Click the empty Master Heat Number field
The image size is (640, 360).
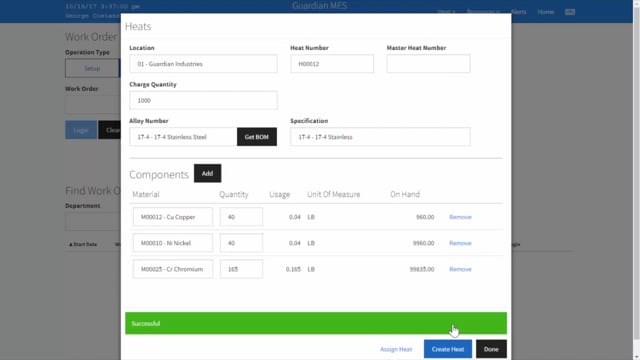[x=428, y=64]
